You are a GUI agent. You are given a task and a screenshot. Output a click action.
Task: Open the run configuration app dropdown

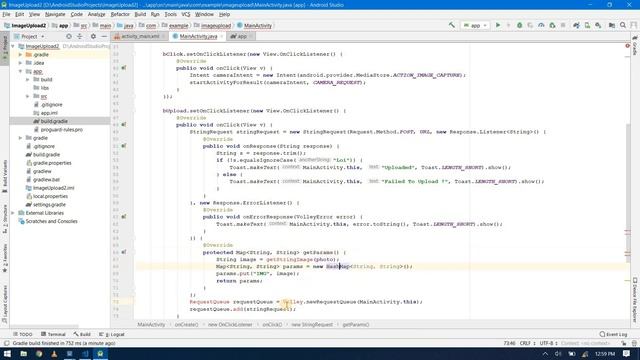pyautogui.click(x=476, y=25)
